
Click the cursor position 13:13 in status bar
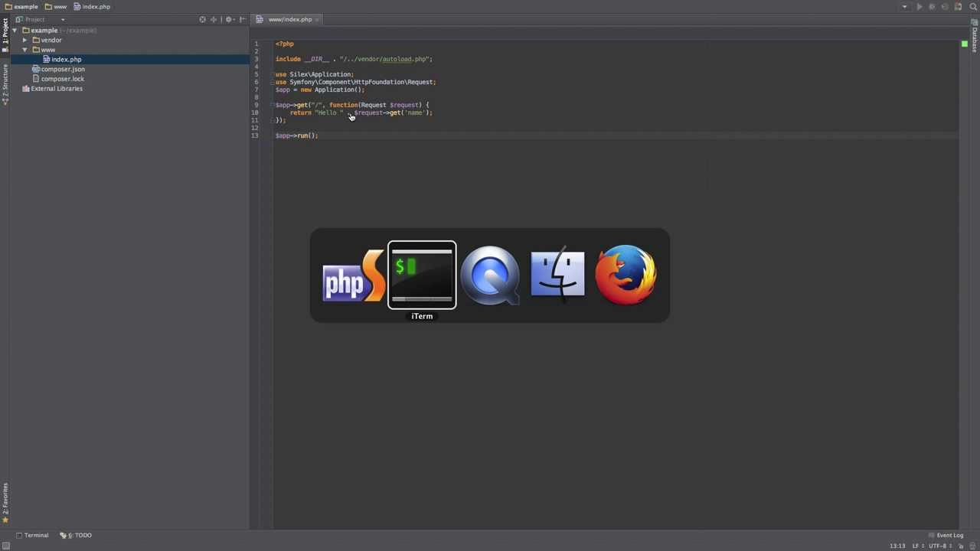click(897, 546)
